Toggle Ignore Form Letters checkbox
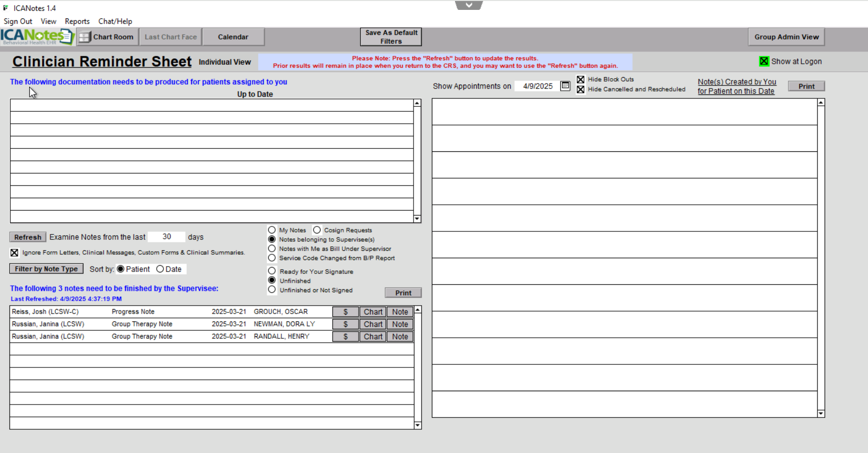Screen dimensions: 868x453 [x=14, y=253]
